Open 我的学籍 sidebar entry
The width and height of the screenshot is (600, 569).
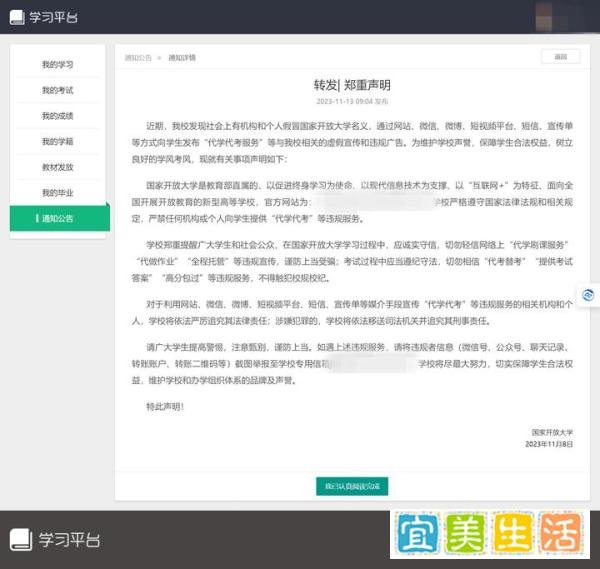pyautogui.click(x=57, y=142)
